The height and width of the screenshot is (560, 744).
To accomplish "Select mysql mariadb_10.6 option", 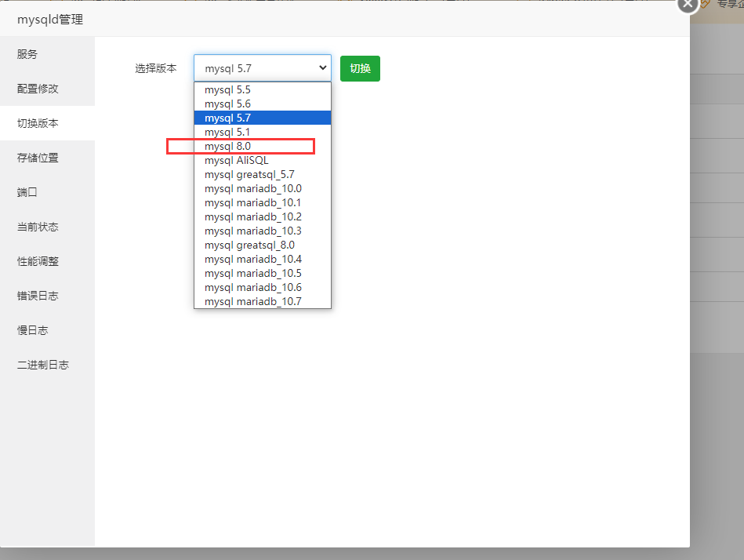I will click(x=263, y=287).
